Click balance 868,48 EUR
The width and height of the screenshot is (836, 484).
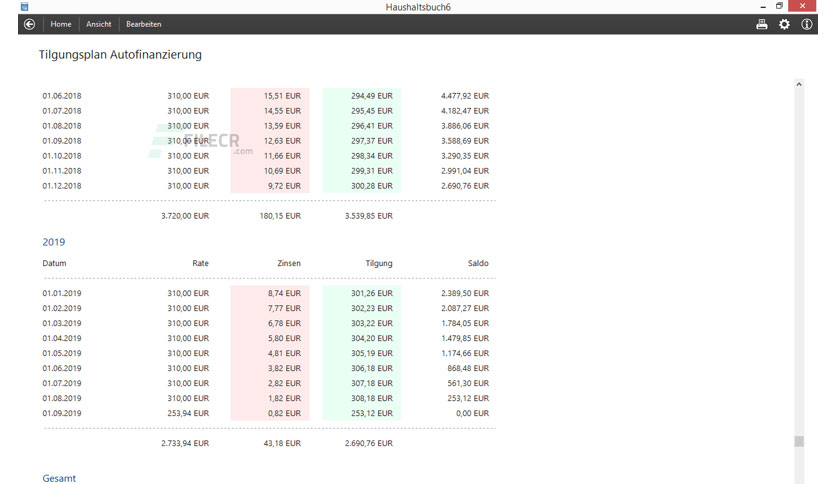(x=468, y=368)
